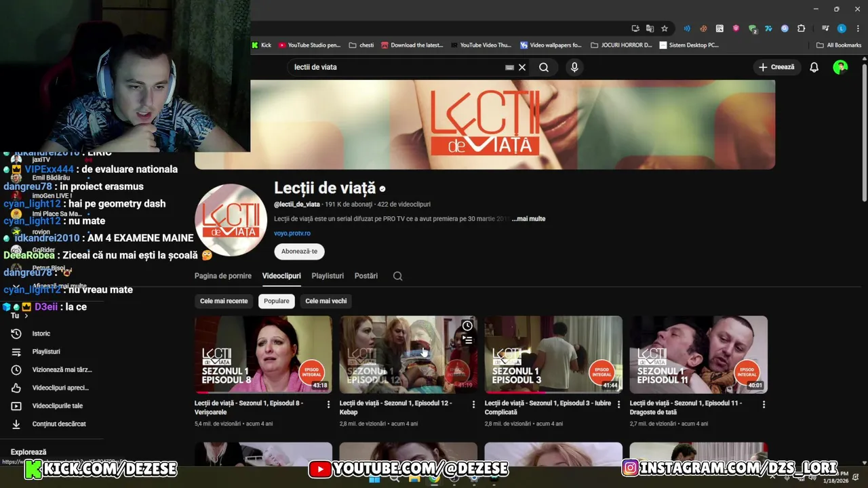This screenshot has height=488, width=868.
Task: Click the page vertical scrollbar
Action: 864,132
